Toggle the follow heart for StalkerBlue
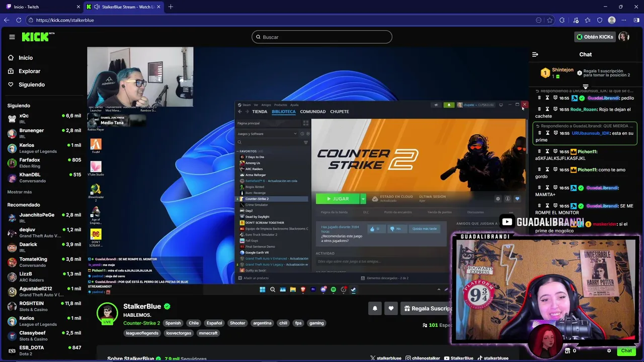The height and width of the screenshot is (362, 644). [x=391, y=308]
